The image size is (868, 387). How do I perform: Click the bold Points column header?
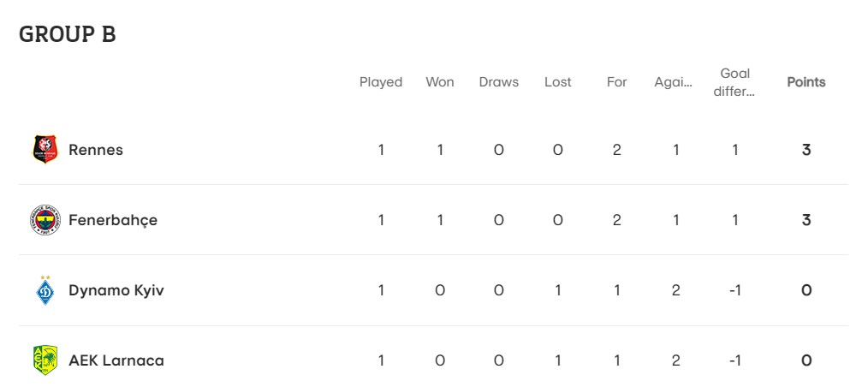806,82
